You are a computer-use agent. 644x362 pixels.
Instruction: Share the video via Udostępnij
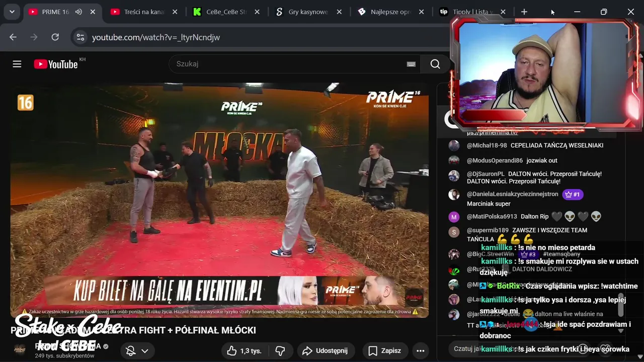point(326,351)
